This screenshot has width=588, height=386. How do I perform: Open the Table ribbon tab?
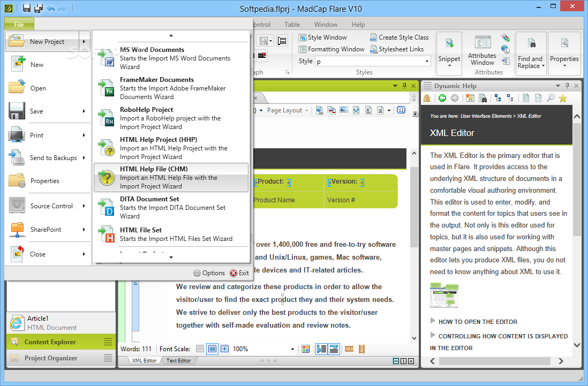pyautogui.click(x=292, y=25)
